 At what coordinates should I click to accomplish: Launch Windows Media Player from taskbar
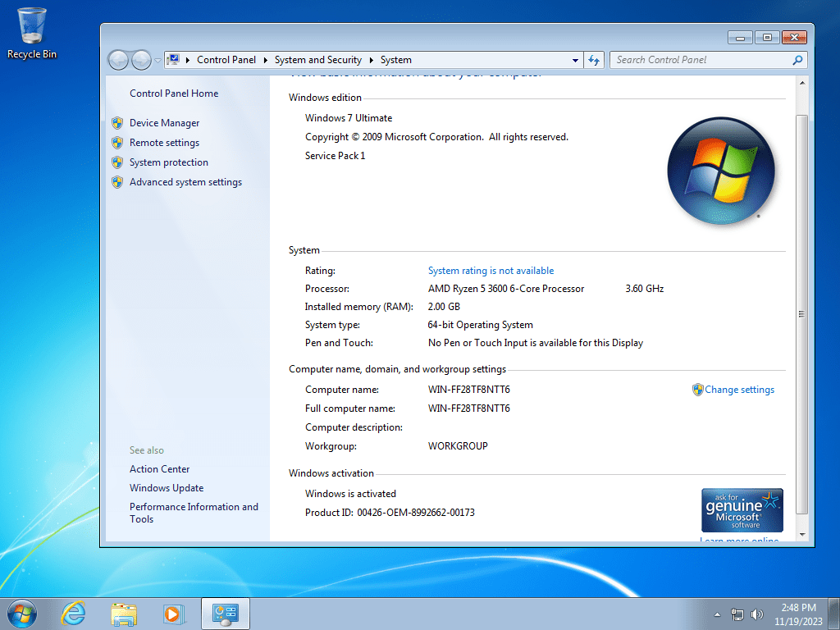pos(174,614)
